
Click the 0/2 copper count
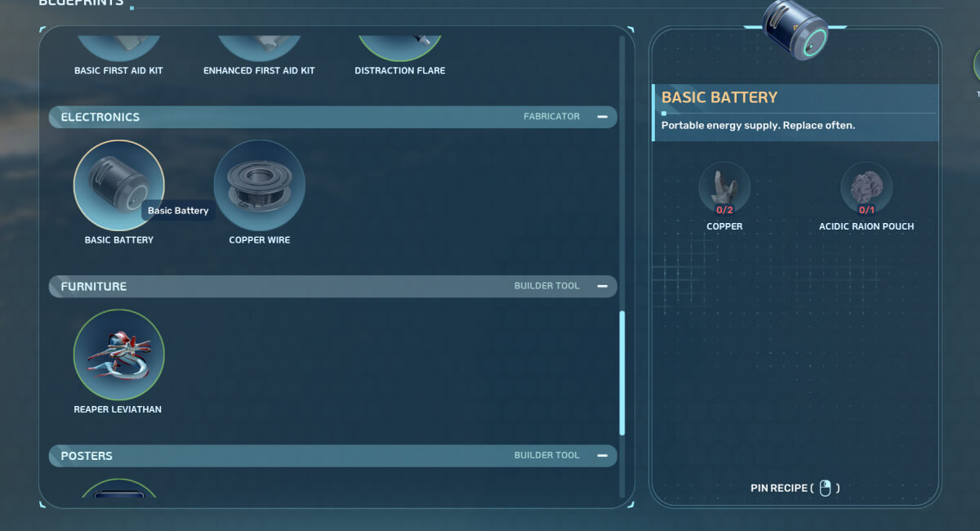tap(724, 210)
